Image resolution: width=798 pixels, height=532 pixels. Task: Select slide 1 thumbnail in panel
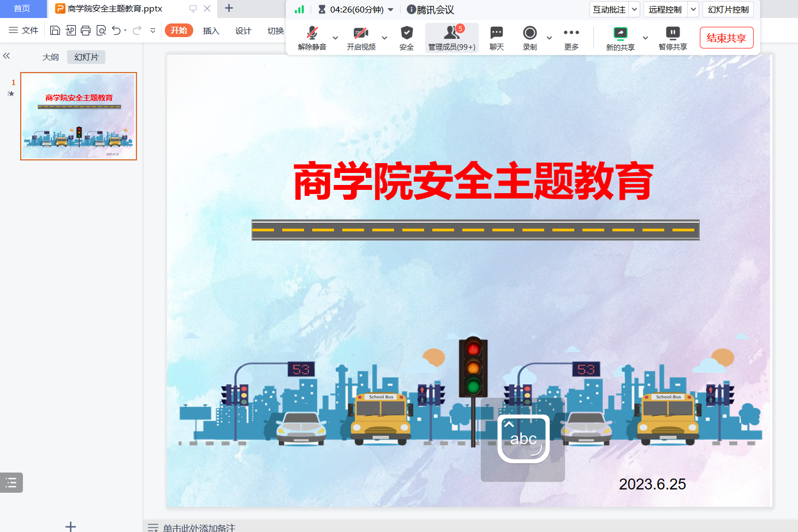79,116
